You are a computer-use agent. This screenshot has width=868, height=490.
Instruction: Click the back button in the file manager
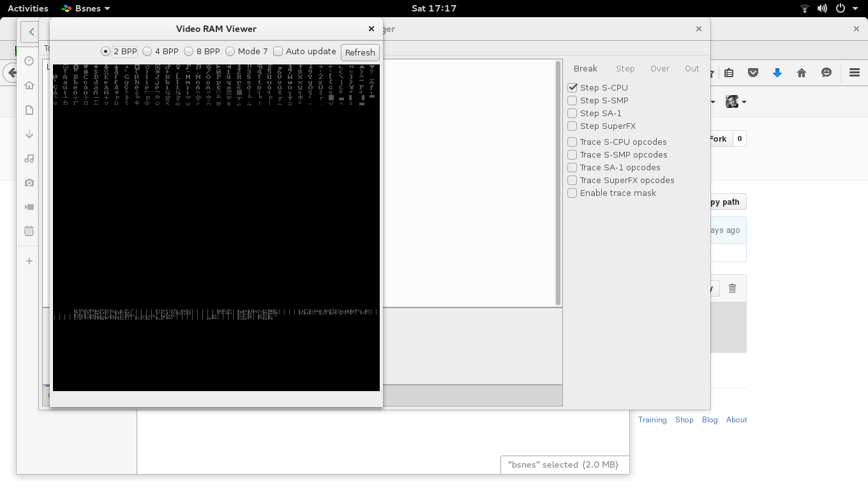pos(31,31)
